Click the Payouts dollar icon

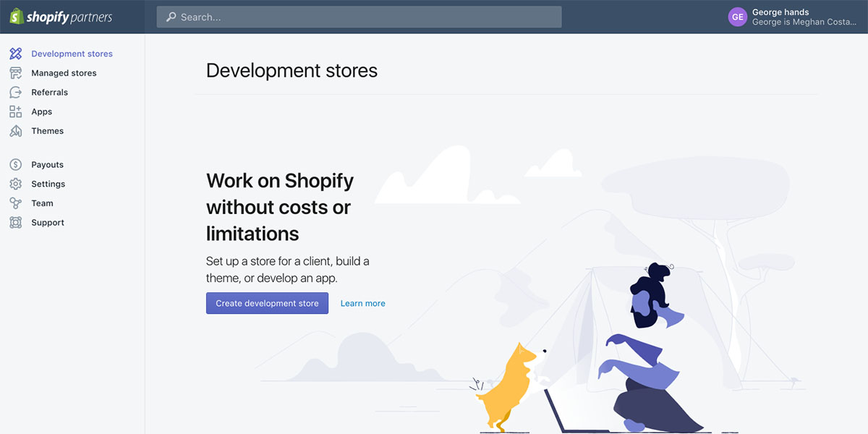coord(16,165)
